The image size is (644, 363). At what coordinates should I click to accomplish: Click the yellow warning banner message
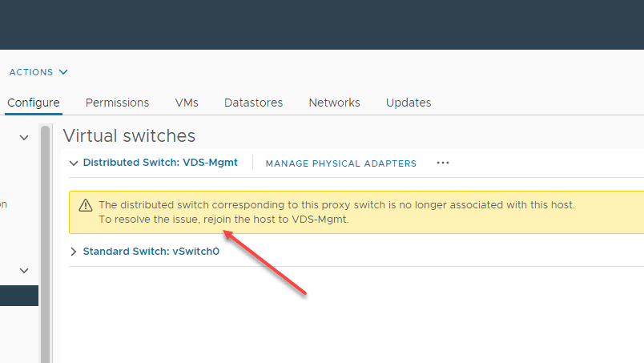(336, 212)
